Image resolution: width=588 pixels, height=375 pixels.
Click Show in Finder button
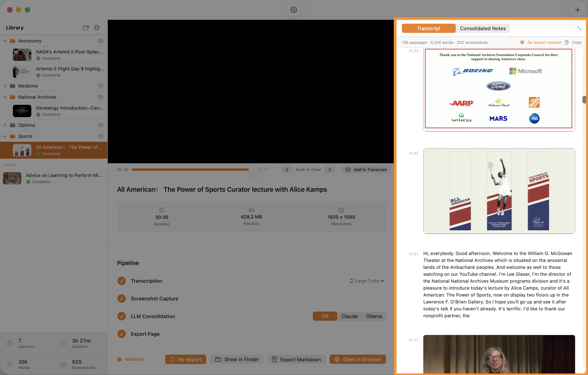[x=237, y=359]
